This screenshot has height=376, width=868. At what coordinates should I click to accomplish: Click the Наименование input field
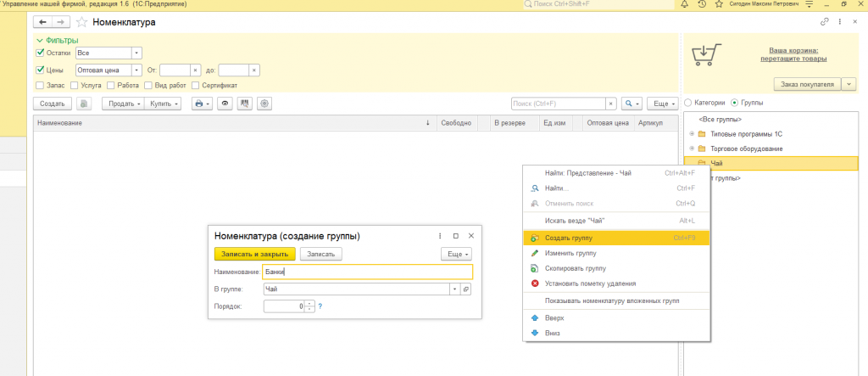tap(368, 272)
